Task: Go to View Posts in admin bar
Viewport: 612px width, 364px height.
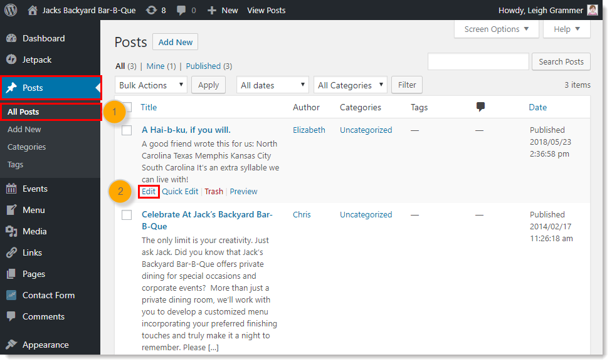Action: pos(266,11)
